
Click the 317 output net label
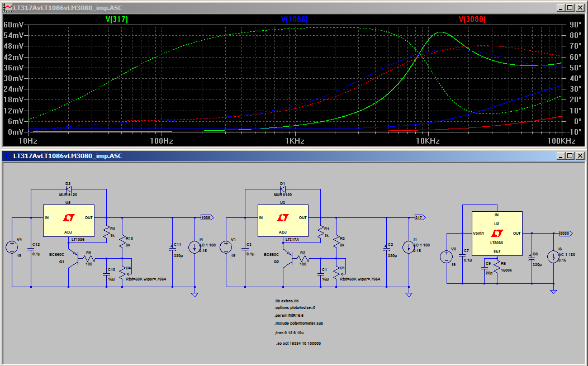(x=420, y=217)
